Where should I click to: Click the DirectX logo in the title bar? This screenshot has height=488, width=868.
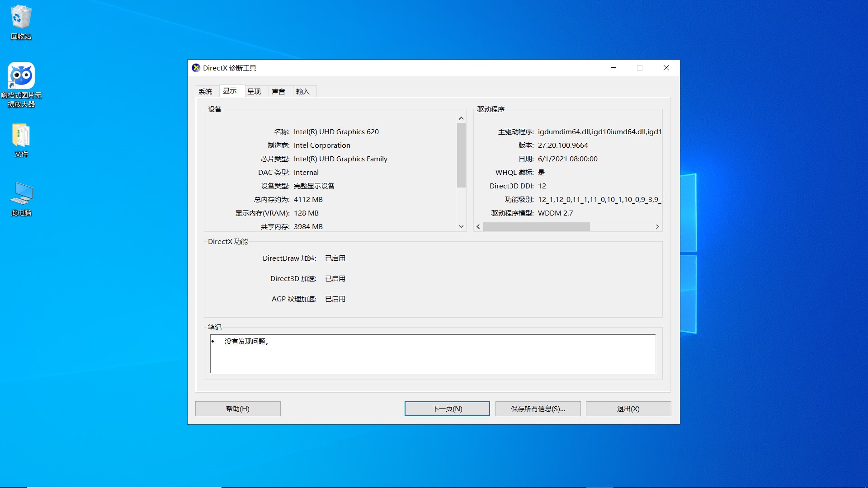coord(196,68)
